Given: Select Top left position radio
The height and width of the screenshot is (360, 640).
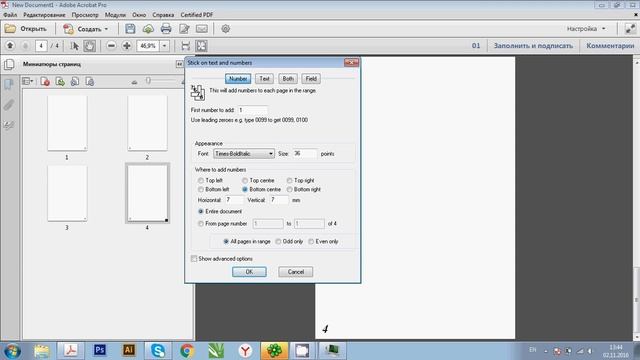Looking at the screenshot, I should pos(201,180).
